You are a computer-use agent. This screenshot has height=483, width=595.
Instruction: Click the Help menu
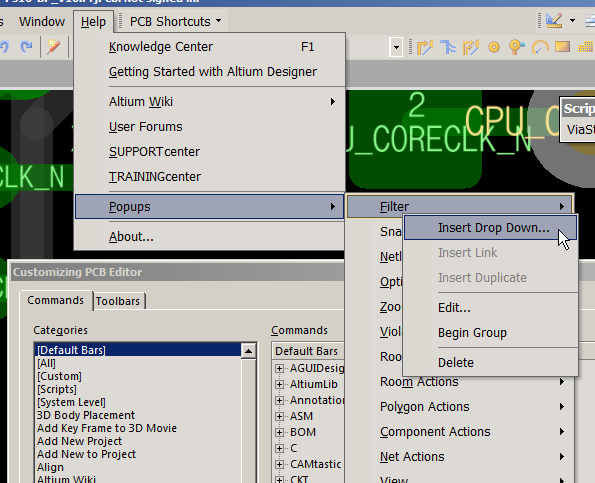(93, 22)
